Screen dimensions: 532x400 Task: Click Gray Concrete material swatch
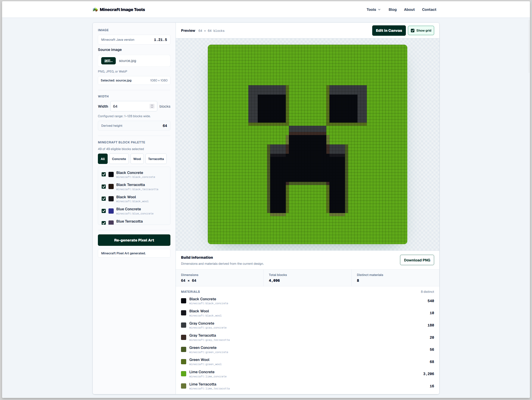pos(183,325)
